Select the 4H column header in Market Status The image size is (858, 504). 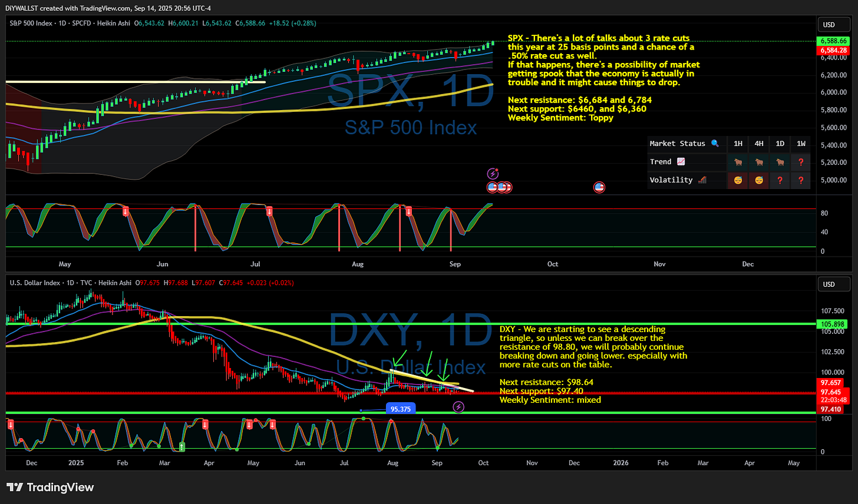(759, 143)
